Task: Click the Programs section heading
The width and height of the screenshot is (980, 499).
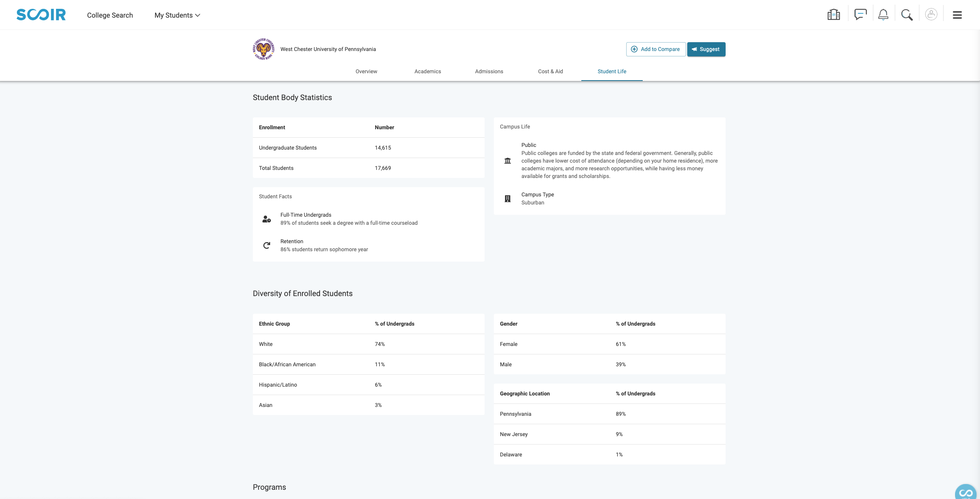Action: click(x=269, y=487)
